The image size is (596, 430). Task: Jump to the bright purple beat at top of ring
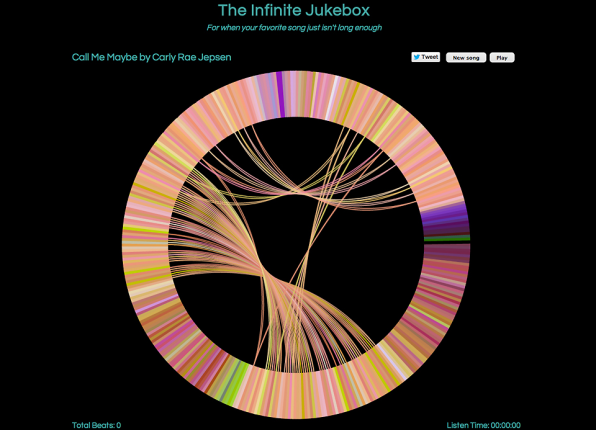pos(281,94)
